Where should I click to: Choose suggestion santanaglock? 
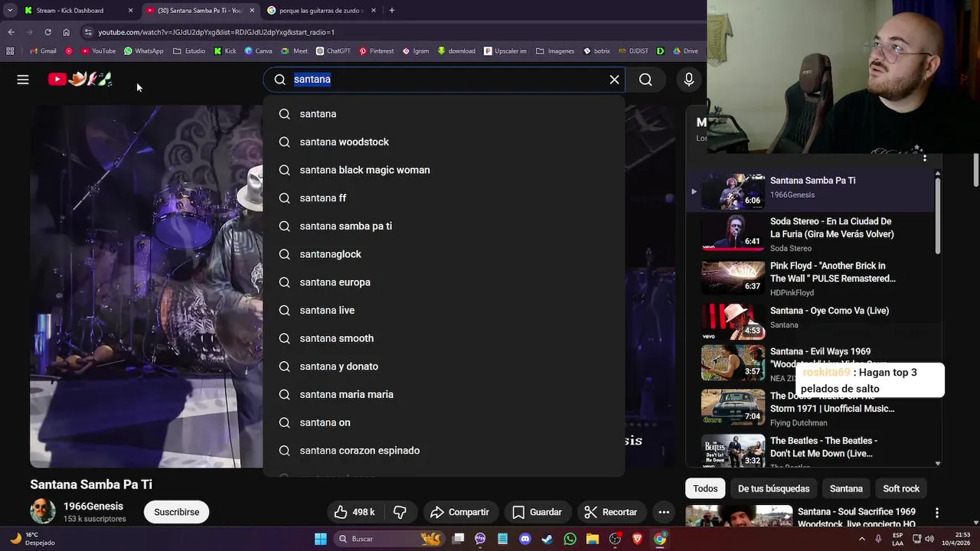point(444,254)
